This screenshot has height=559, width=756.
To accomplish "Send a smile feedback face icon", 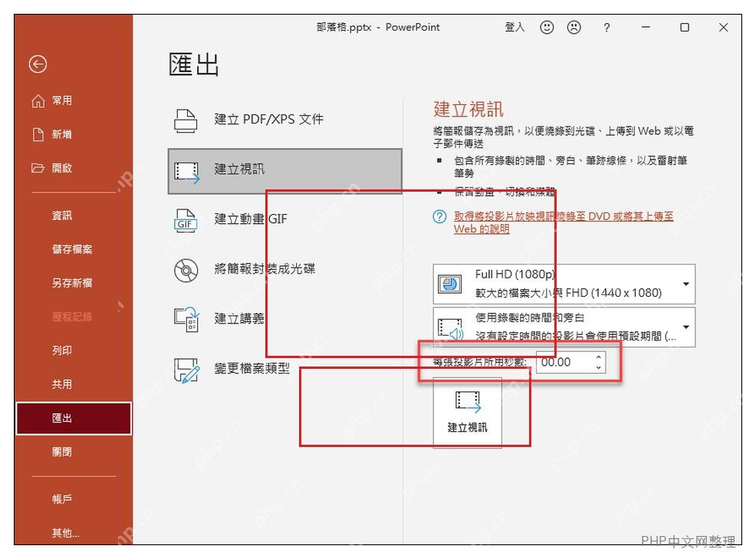I will tap(546, 28).
